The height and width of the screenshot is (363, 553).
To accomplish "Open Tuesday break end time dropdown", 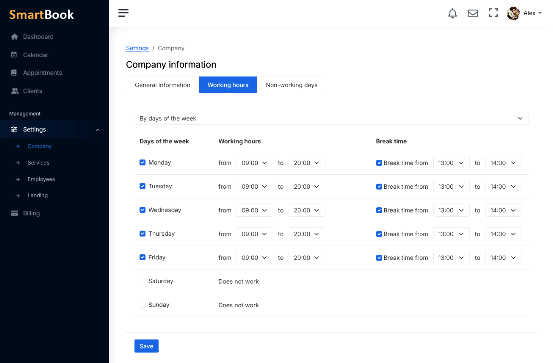I will coord(503,187).
